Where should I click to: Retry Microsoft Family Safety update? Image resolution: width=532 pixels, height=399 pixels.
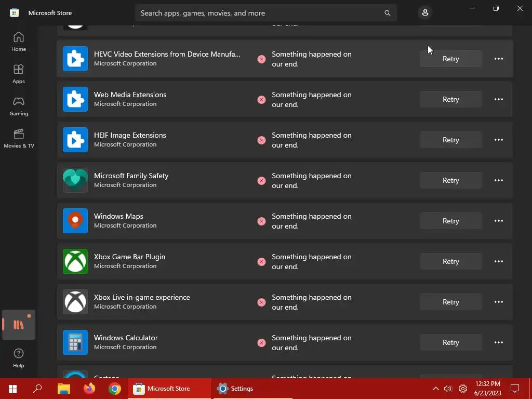450,180
